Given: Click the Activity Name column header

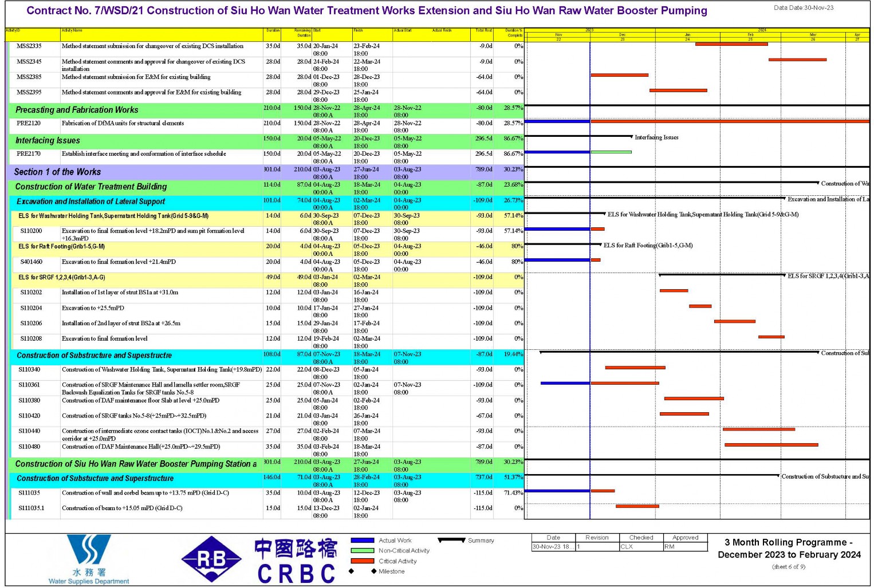Looking at the screenshot, I should tap(72, 30).
